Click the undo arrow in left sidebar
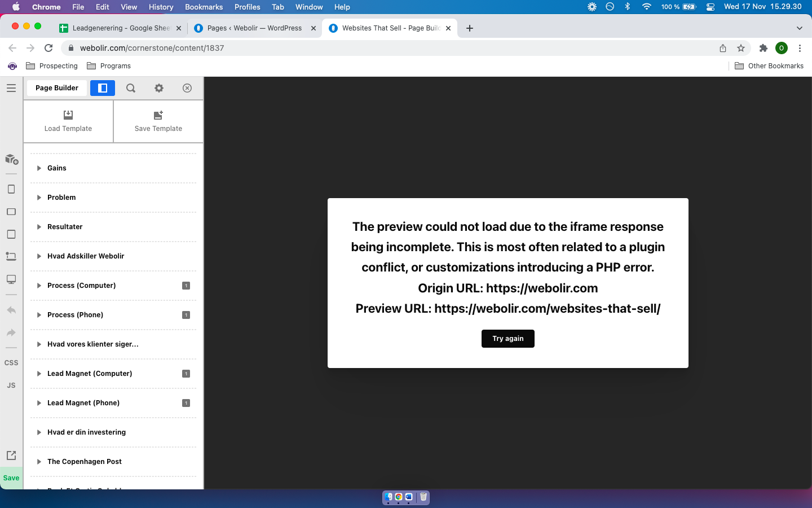The image size is (812, 508). [11, 310]
